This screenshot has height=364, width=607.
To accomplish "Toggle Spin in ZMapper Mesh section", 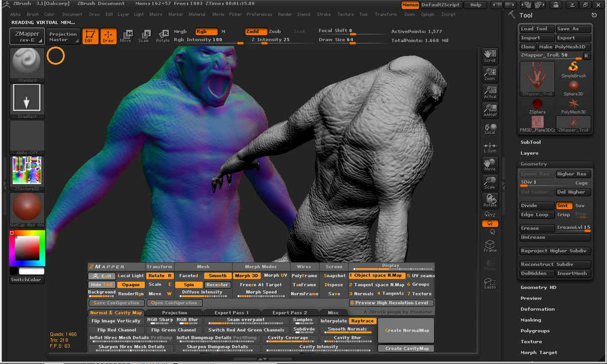I will coord(189,285).
